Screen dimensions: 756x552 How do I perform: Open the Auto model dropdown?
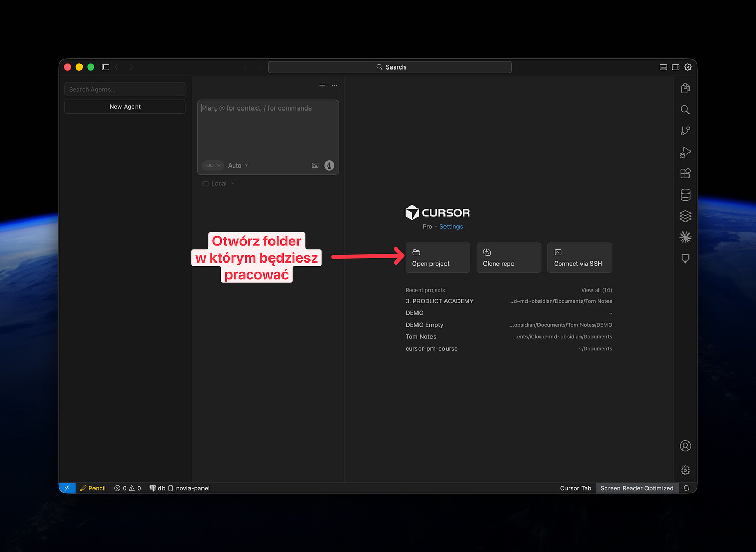tap(238, 165)
